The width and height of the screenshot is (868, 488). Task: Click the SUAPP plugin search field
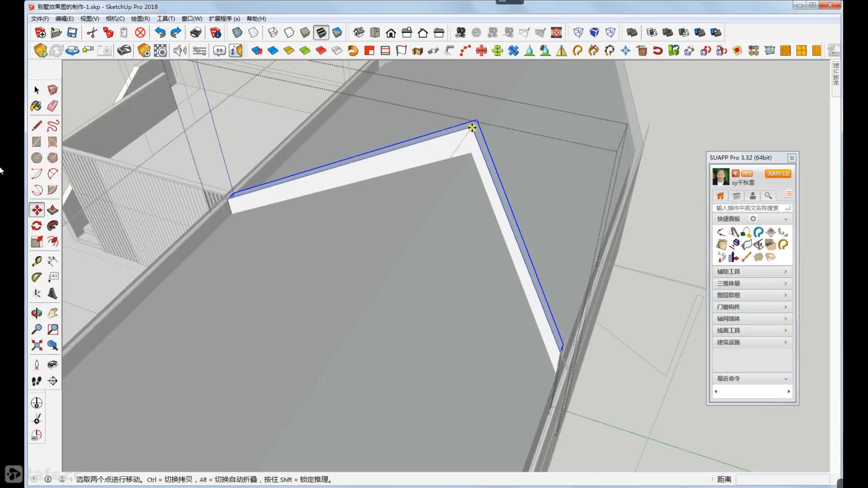click(752, 208)
